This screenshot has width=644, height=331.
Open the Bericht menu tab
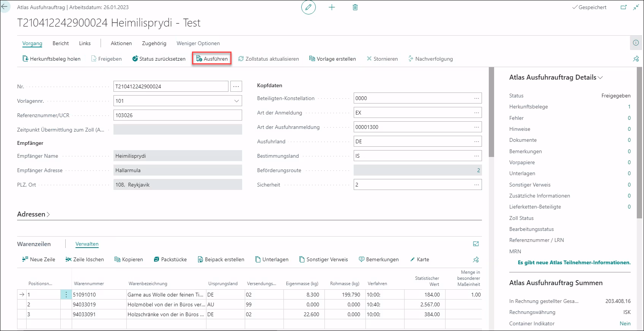(61, 43)
